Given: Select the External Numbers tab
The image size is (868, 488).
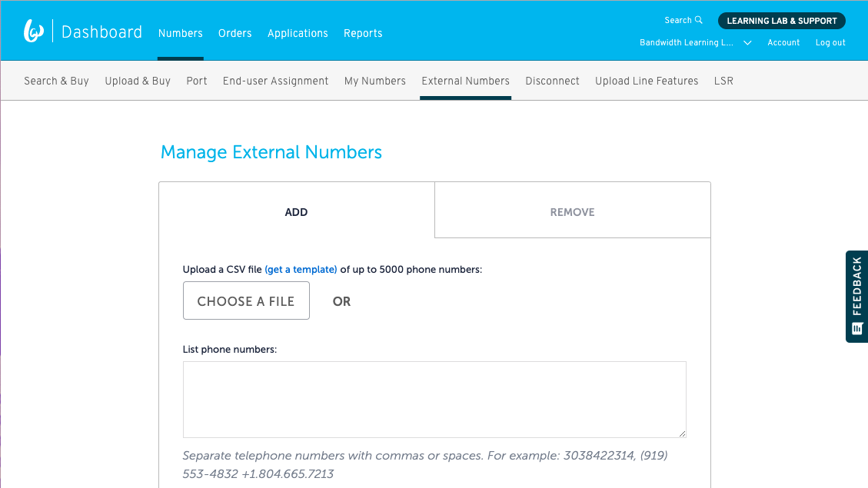Looking at the screenshot, I should click(466, 81).
